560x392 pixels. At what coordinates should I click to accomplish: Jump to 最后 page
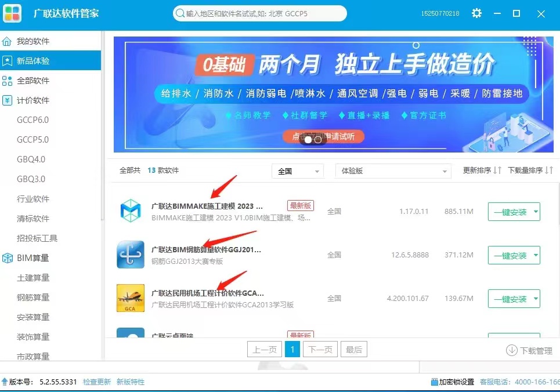point(354,350)
